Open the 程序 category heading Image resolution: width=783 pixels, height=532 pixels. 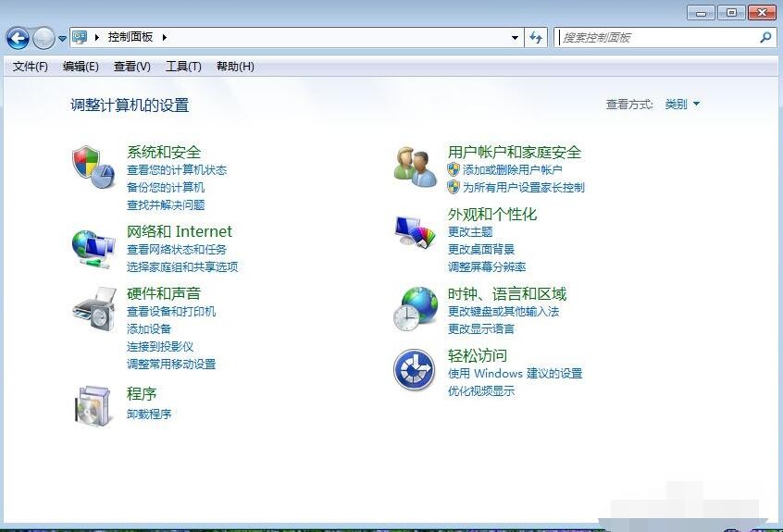[142, 394]
